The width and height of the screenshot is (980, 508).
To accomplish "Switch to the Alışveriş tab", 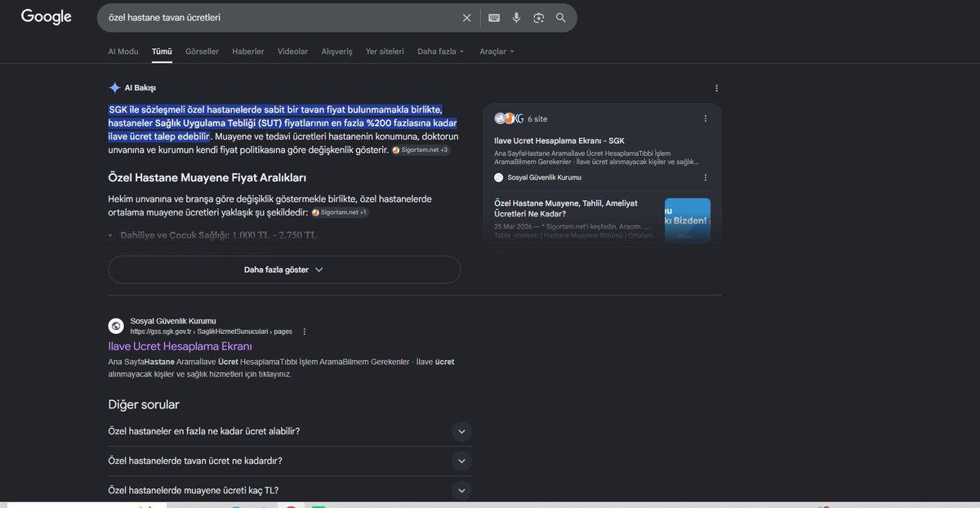I will 337,51.
